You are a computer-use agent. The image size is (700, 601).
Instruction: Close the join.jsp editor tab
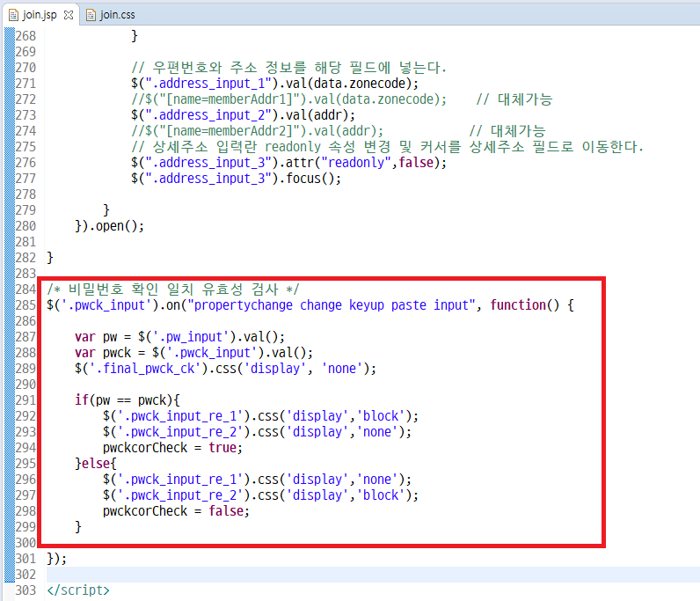(x=69, y=15)
